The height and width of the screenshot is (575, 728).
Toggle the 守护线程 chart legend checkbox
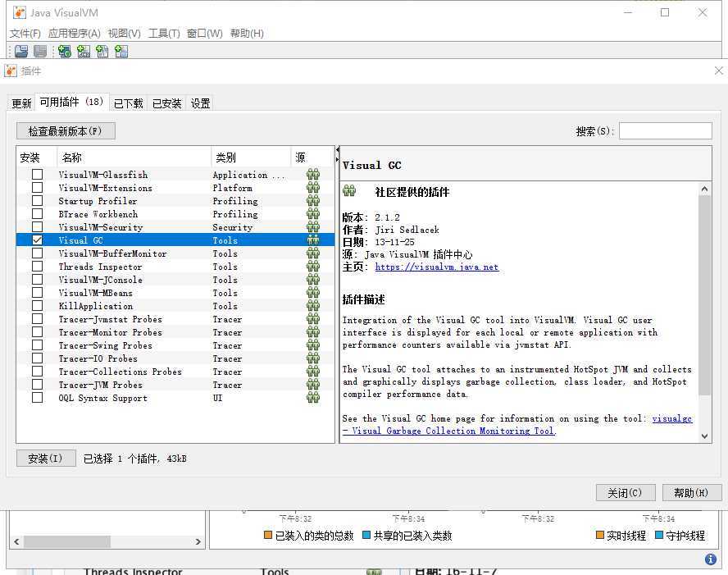(x=658, y=535)
